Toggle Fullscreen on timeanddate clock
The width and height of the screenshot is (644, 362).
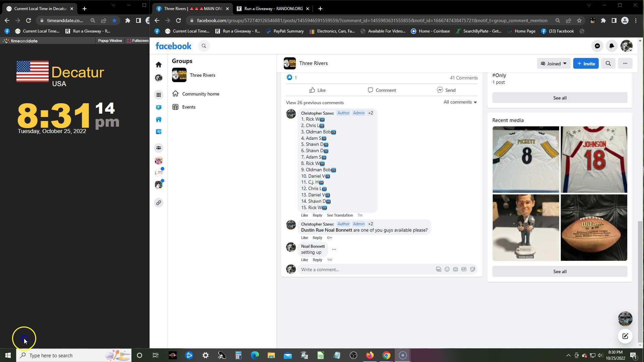pyautogui.click(x=138, y=41)
